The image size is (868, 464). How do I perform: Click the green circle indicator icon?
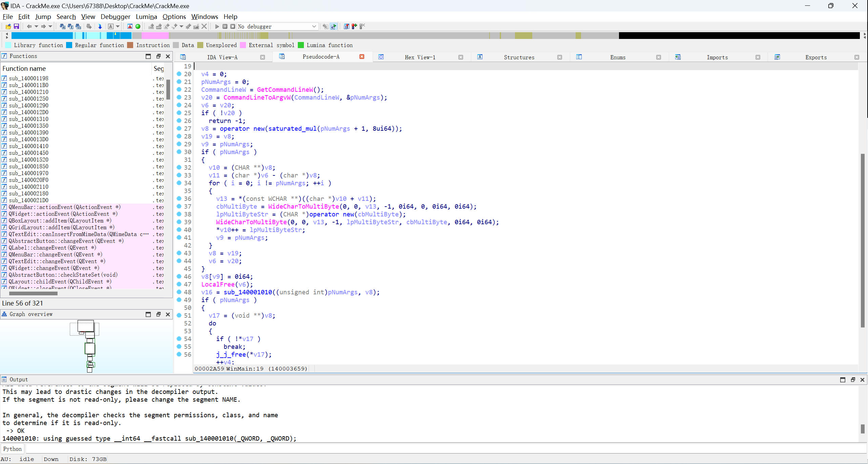coord(138,26)
